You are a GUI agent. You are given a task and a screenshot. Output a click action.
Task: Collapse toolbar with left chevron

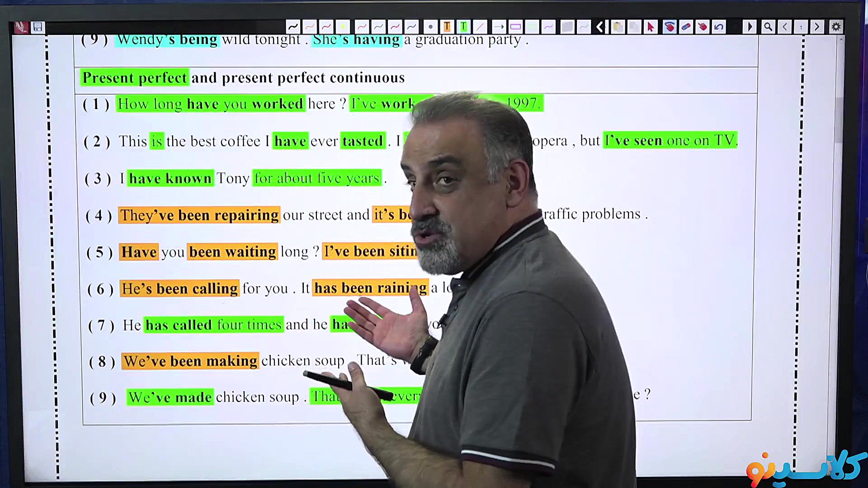[x=599, y=27]
